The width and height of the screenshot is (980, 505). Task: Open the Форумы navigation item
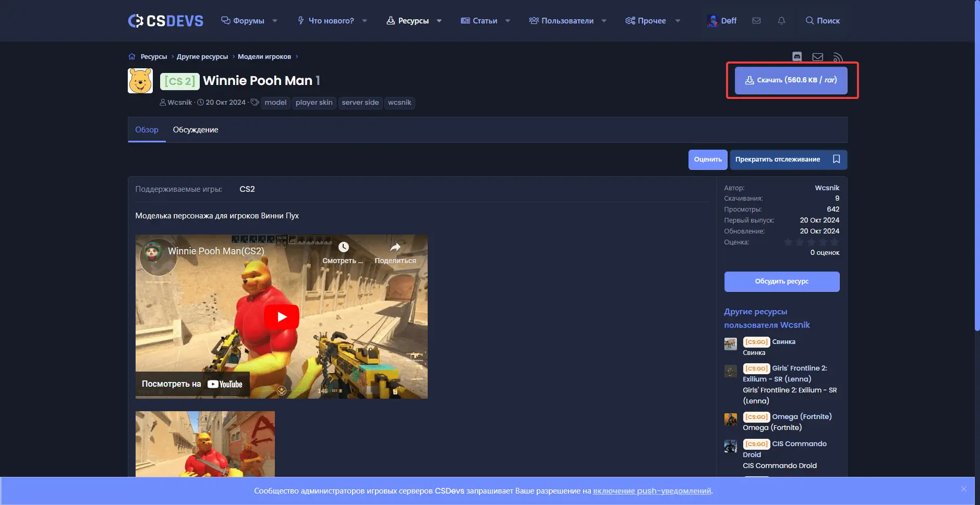pyautogui.click(x=243, y=21)
